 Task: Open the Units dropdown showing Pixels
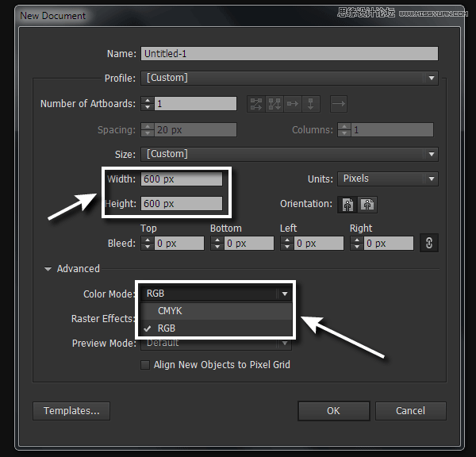pyautogui.click(x=387, y=179)
